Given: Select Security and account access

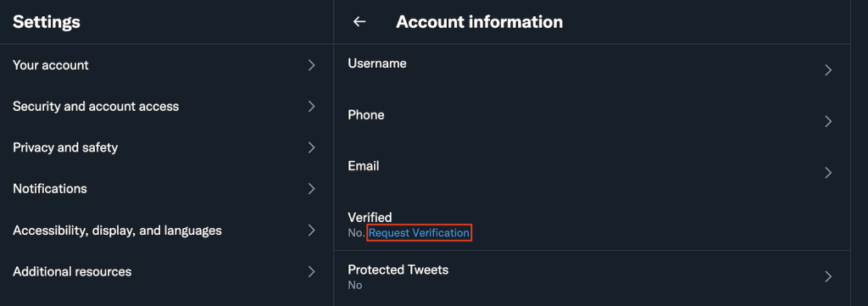Looking at the screenshot, I should (167, 106).
